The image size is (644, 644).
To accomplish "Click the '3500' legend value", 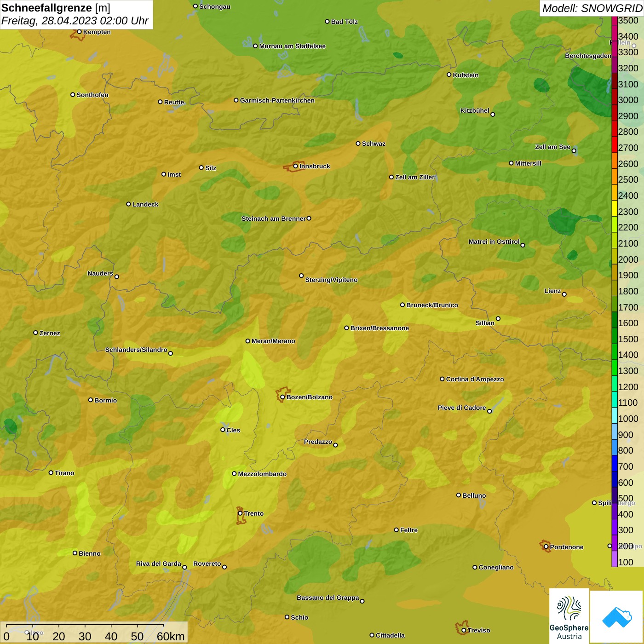I will click(628, 20).
